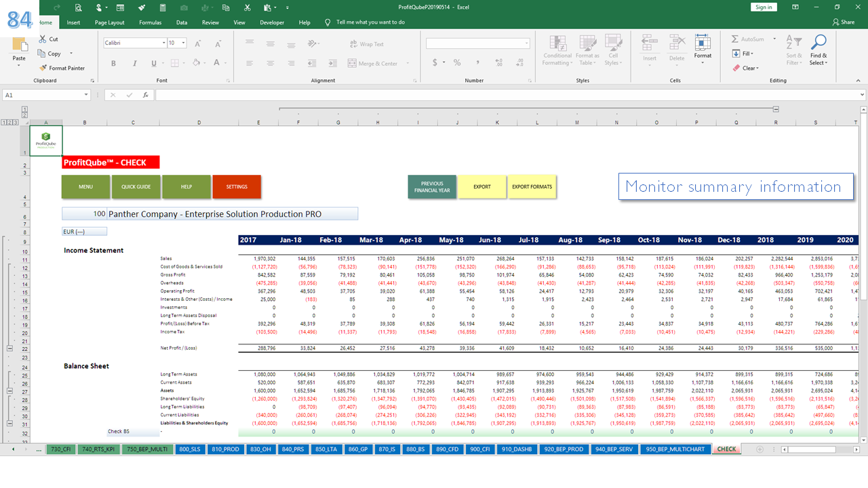The width and height of the screenshot is (868, 488).
Task: Open the Borders dropdown arrow
Action: point(184,63)
